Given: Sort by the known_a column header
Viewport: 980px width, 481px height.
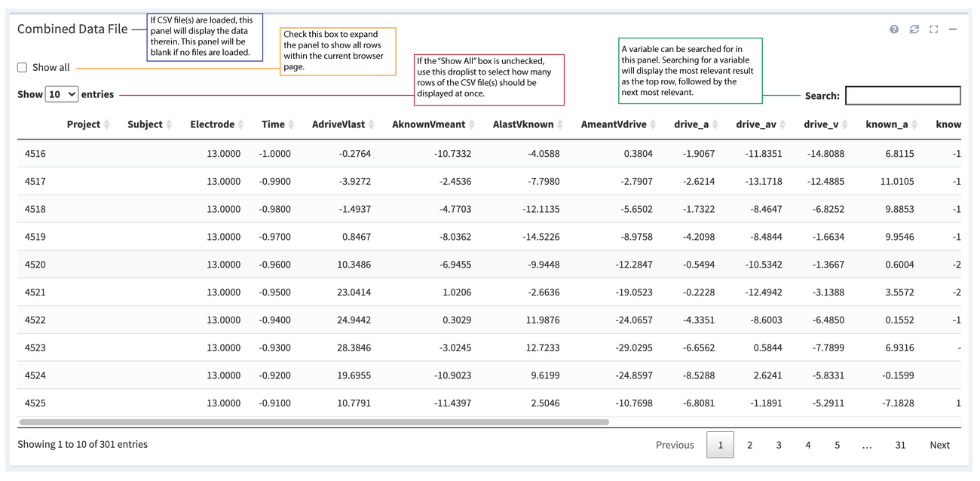Looking at the screenshot, I should tap(887, 124).
